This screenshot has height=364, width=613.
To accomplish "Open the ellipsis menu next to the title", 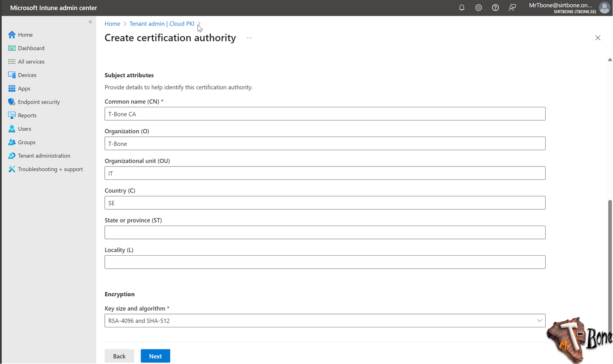I will click(249, 38).
